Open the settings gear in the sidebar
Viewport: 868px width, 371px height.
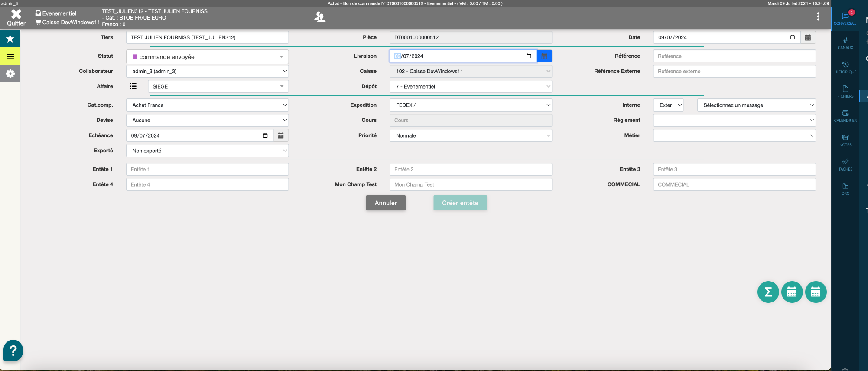pyautogui.click(x=10, y=74)
